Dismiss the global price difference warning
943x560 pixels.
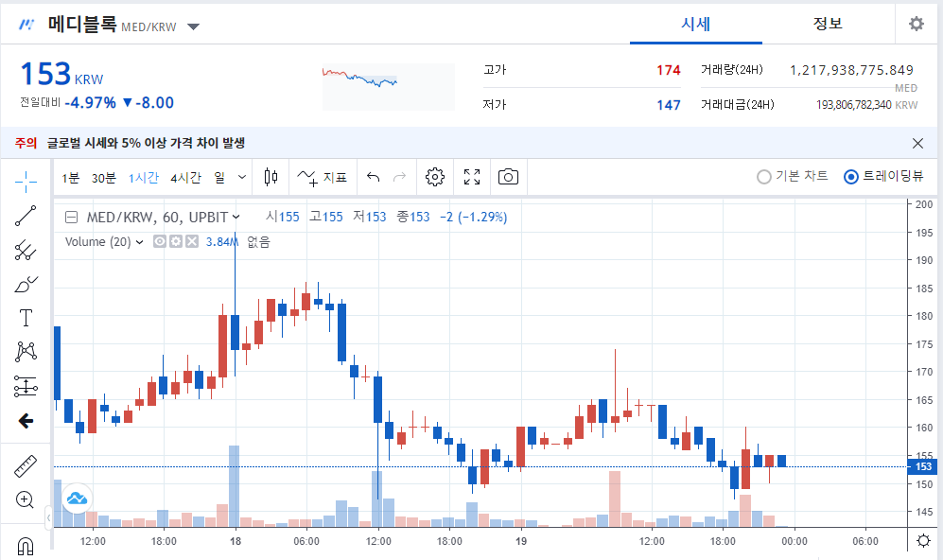pos(917,143)
